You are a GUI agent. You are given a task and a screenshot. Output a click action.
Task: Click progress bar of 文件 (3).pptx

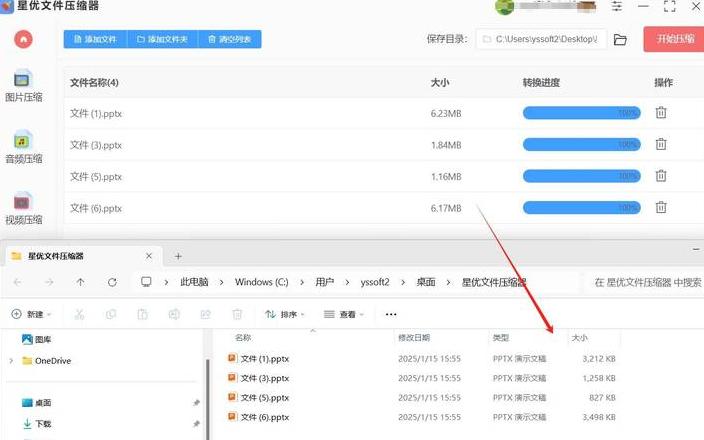click(x=581, y=145)
